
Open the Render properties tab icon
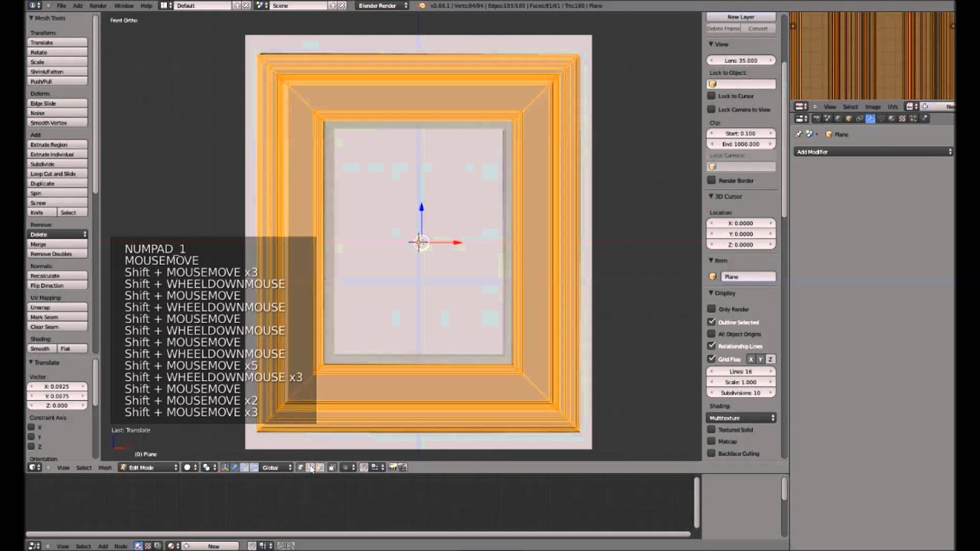click(817, 119)
